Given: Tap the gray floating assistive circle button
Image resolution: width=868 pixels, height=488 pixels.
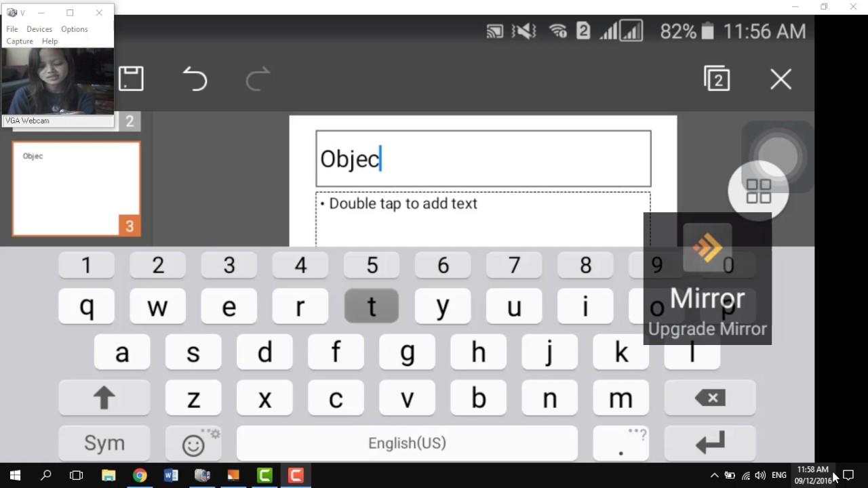Looking at the screenshot, I should (x=778, y=157).
